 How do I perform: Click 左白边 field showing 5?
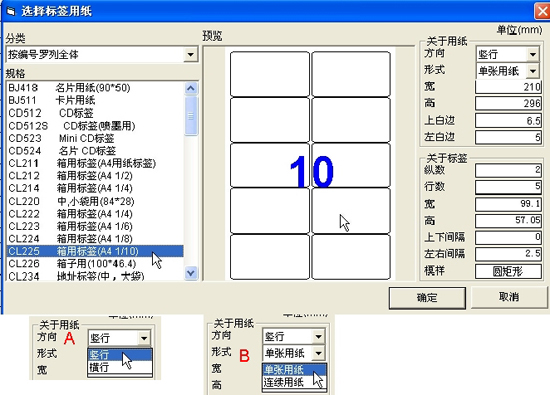point(508,137)
